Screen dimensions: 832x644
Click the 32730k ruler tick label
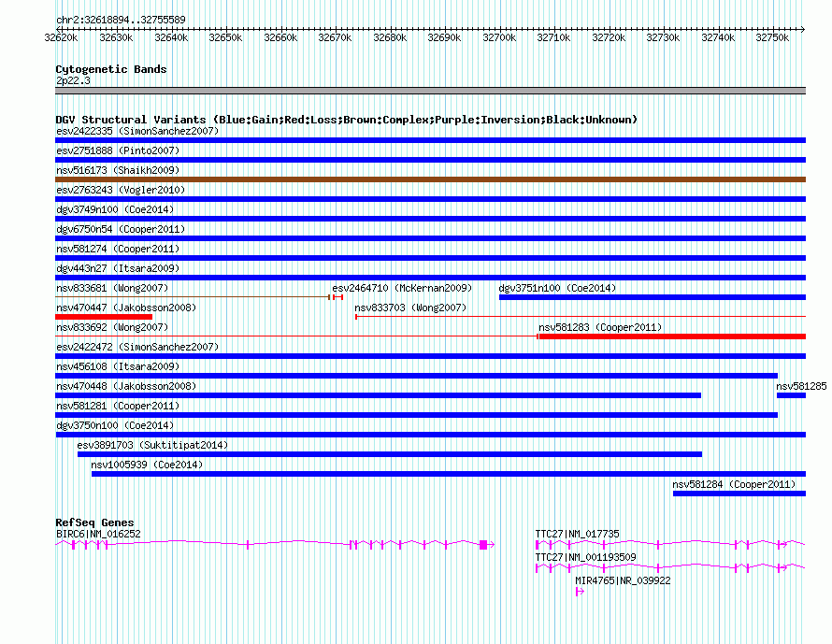(664, 37)
